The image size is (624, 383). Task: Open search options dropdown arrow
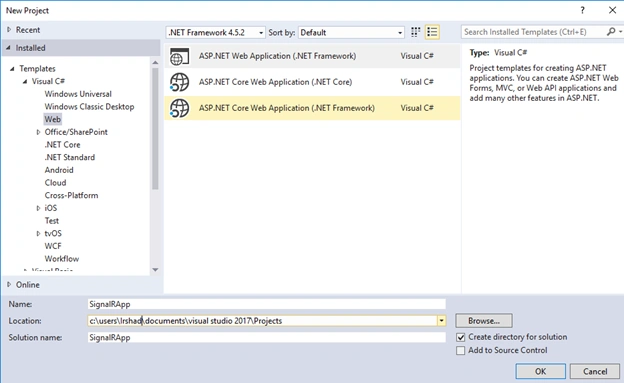point(620,32)
